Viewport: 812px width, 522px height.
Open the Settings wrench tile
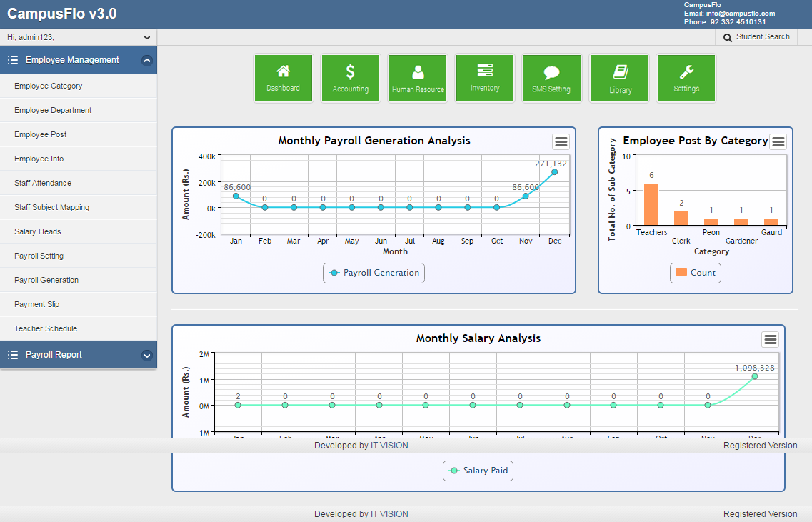click(686, 78)
